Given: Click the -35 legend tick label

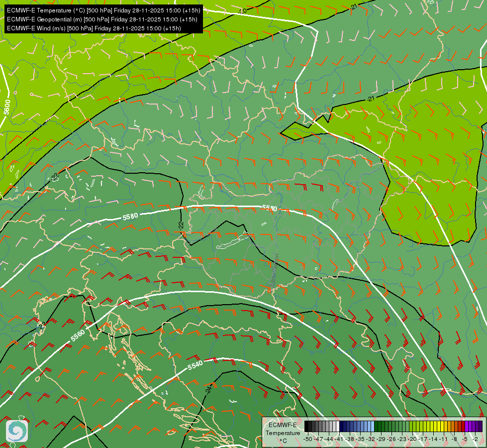Looking at the screenshot, I should (360, 439).
